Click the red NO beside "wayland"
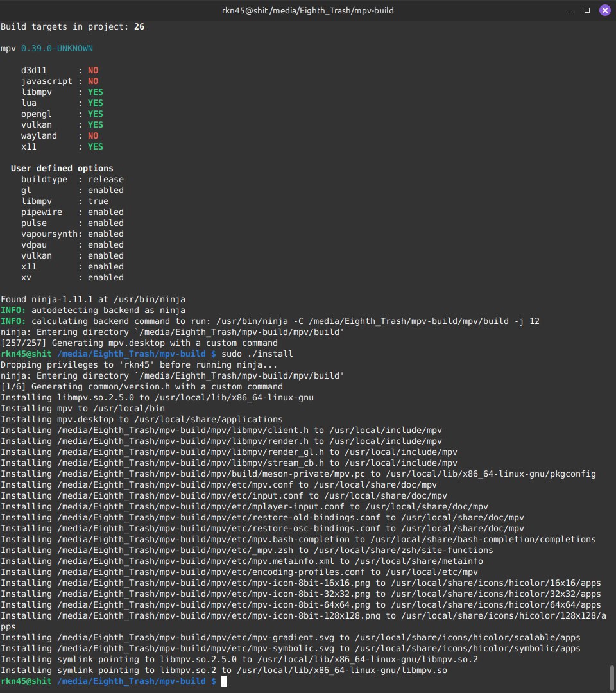 (93, 135)
